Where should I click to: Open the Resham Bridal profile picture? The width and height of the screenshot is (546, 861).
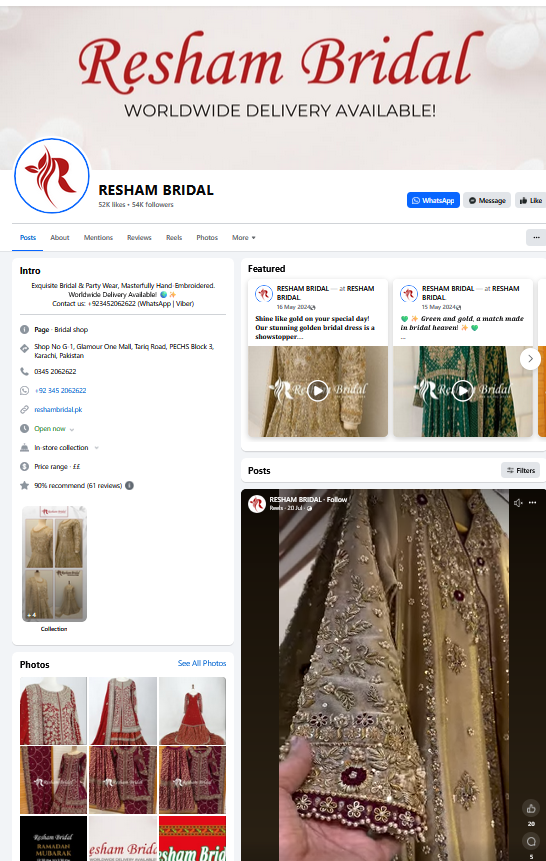tap(52, 176)
